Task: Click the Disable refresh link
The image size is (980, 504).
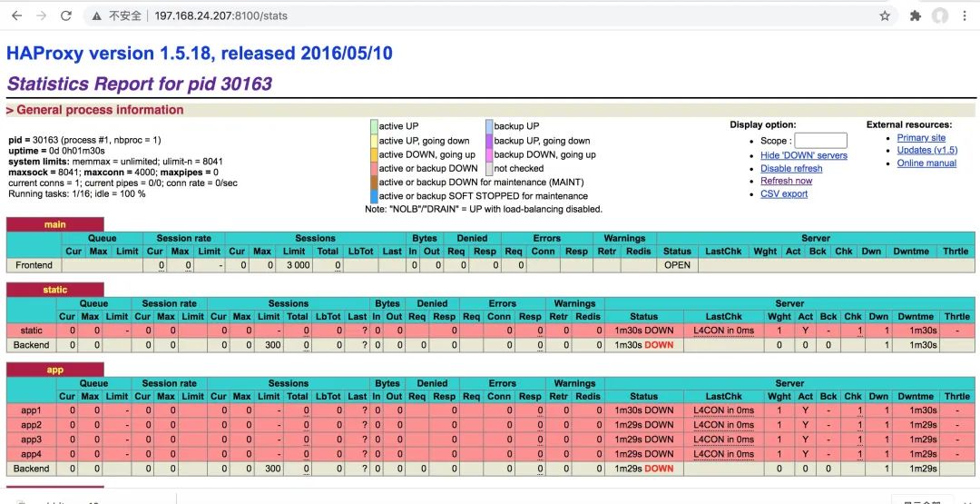Action: tap(791, 168)
